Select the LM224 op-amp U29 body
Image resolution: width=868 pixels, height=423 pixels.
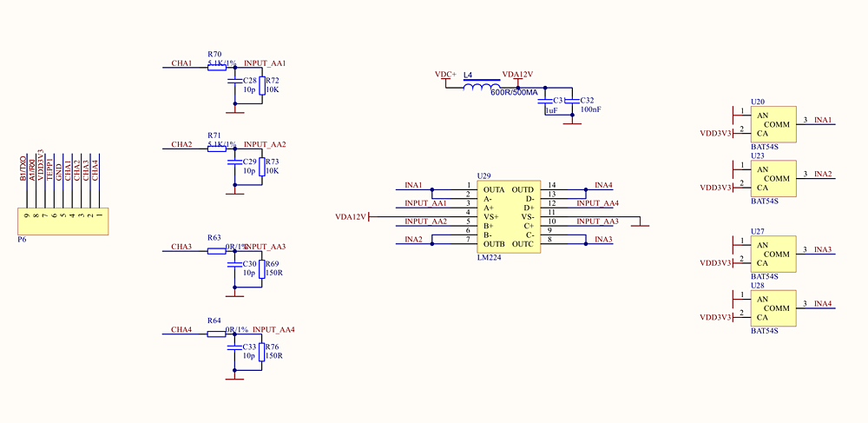tap(509, 217)
